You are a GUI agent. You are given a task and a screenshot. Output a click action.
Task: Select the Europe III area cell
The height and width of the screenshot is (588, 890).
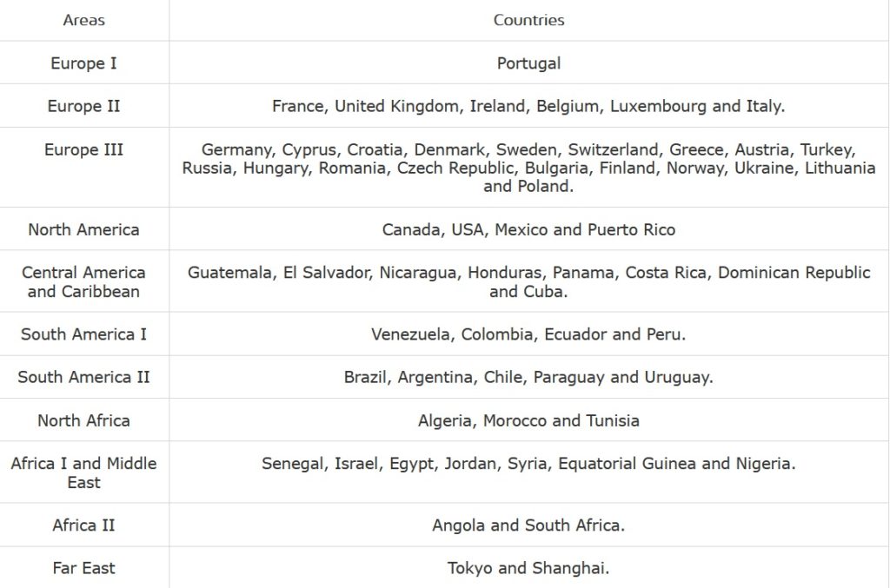pyautogui.click(x=83, y=150)
